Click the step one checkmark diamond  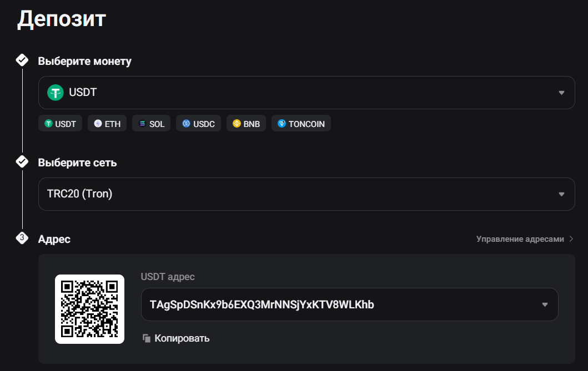click(22, 60)
